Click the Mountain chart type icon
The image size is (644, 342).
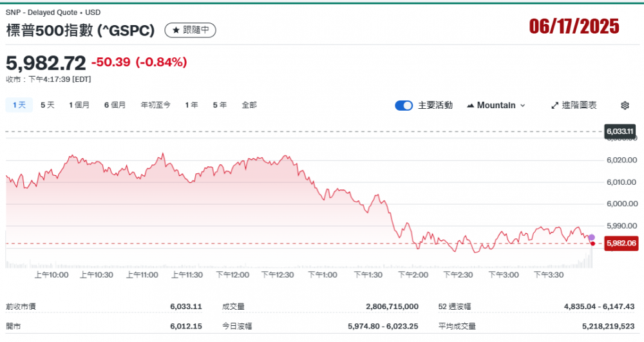coord(470,106)
